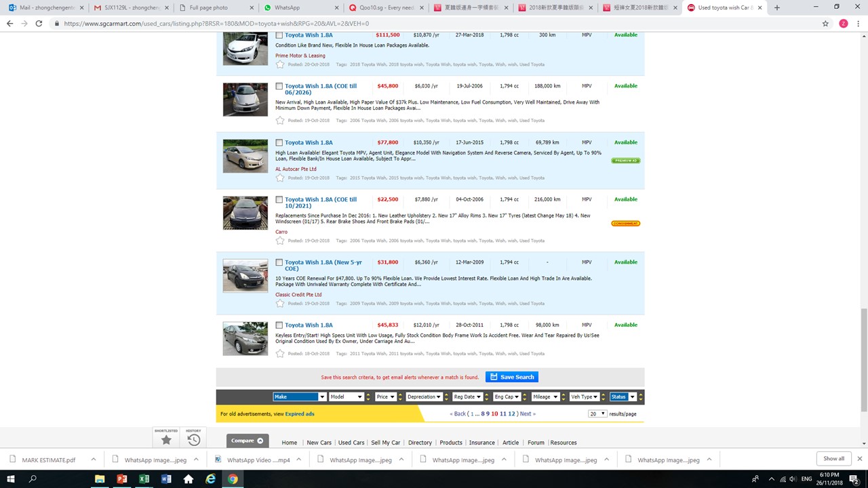Open PowerPoint from the taskbar
Image resolution: width=868 pixels, height=488 pixels.
(121, 479)
